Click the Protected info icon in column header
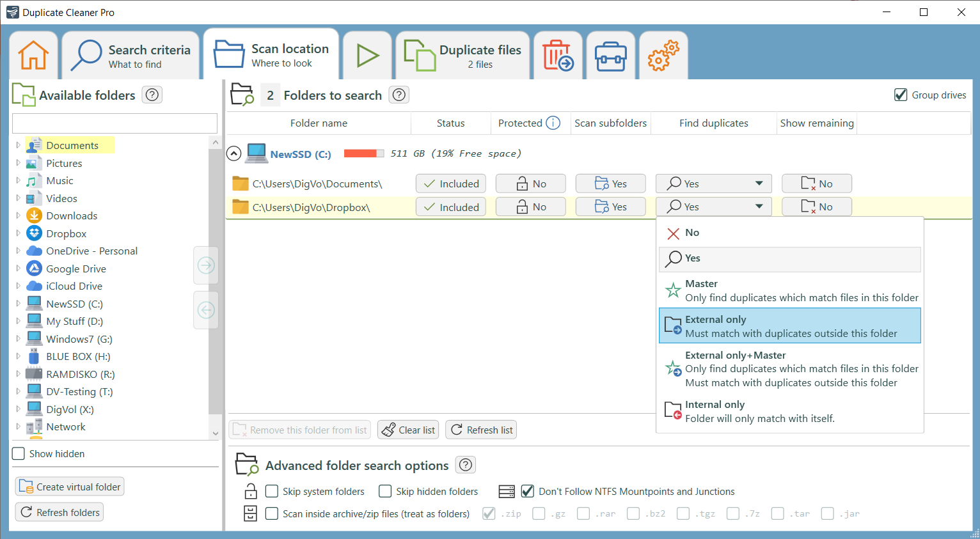The width and height of the screenshot is (980, 539). pos(553,123)
